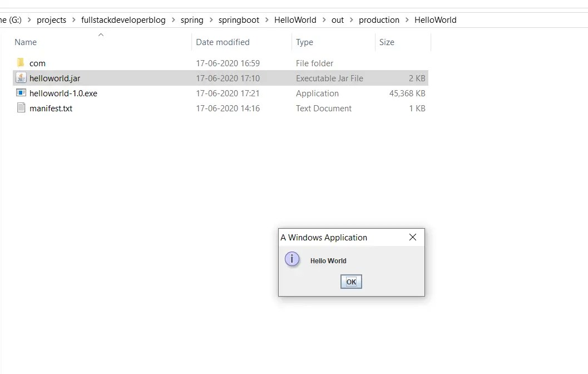Click the information icon in the dialog

[292, 259]
